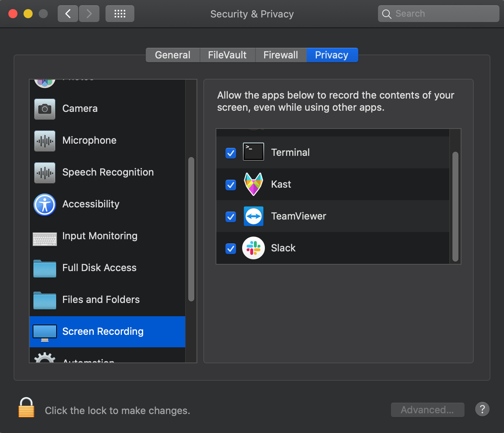Click the Advanced... button
504x433 pixels.
point(427,410)
